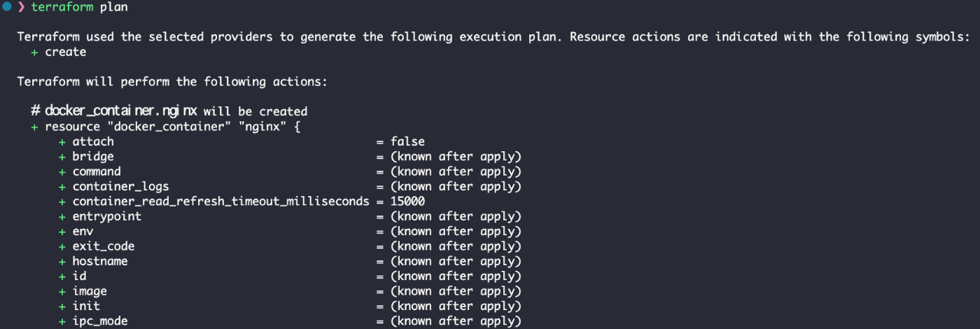Click the 'command' attribute line
Viewport: 980px width, 329px height.
click(x=97, y=171)
